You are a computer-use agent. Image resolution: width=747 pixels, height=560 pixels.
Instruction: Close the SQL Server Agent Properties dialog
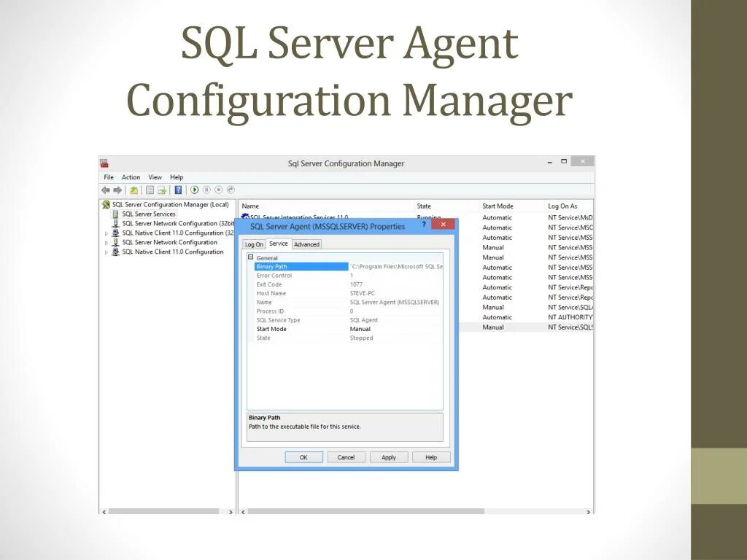point(443,225)
